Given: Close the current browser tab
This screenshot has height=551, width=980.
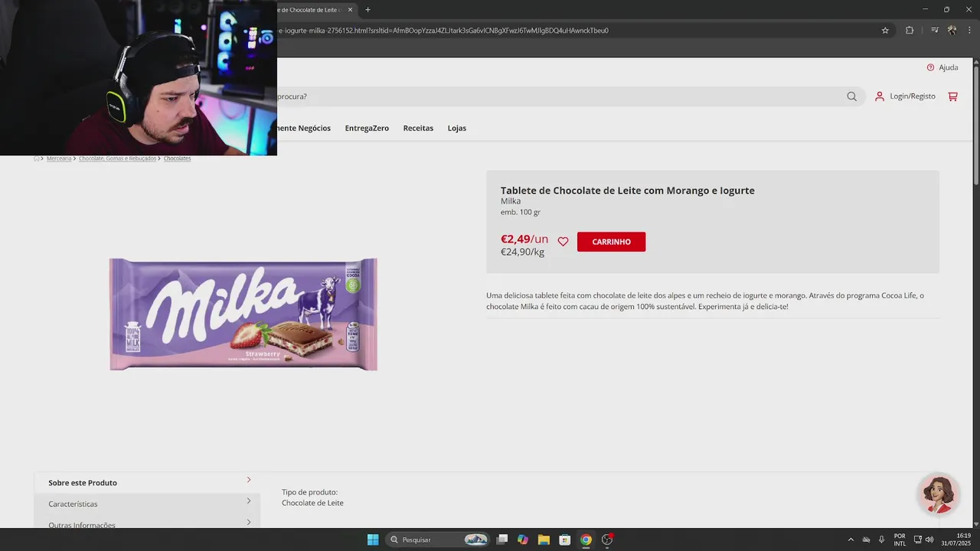Looking at the screenshot, I should [351, 10].
